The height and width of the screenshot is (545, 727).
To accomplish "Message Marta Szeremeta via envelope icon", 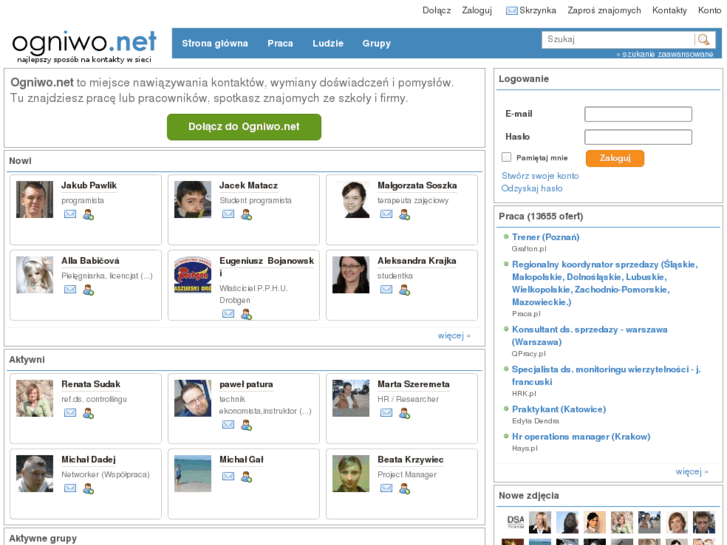I will pos(386,413).
